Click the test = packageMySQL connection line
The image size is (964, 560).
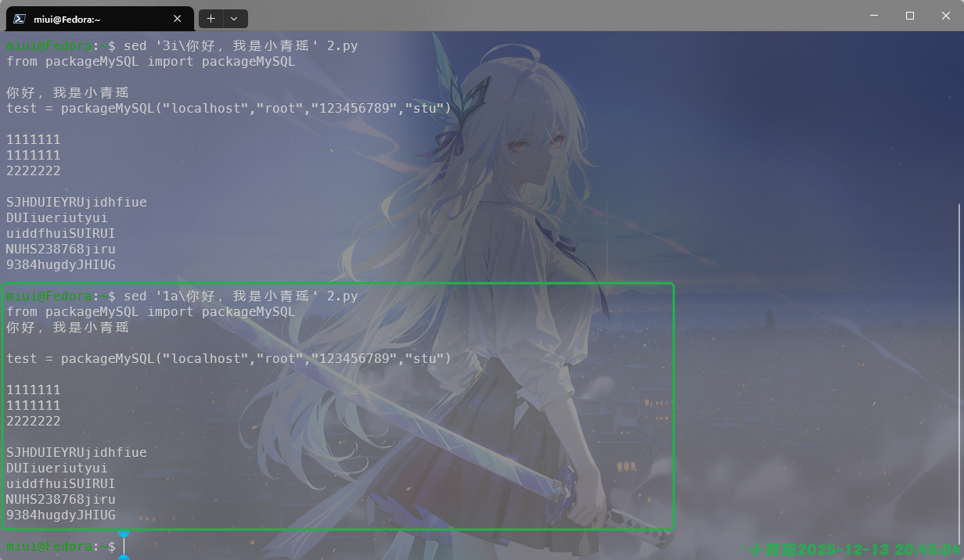click(227, 108)
